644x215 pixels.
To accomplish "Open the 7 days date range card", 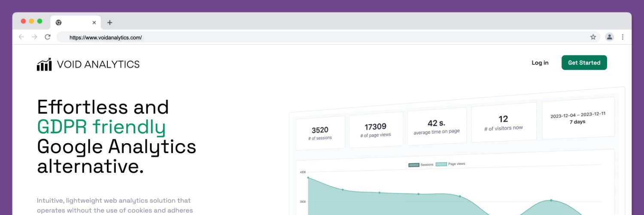I will (x=577, y=118).
